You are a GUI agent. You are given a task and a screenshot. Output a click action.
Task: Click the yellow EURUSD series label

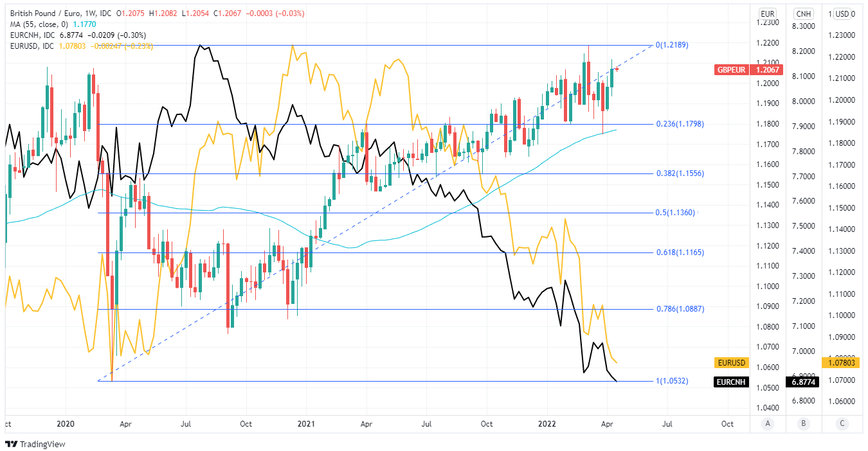tap(732, 363)
